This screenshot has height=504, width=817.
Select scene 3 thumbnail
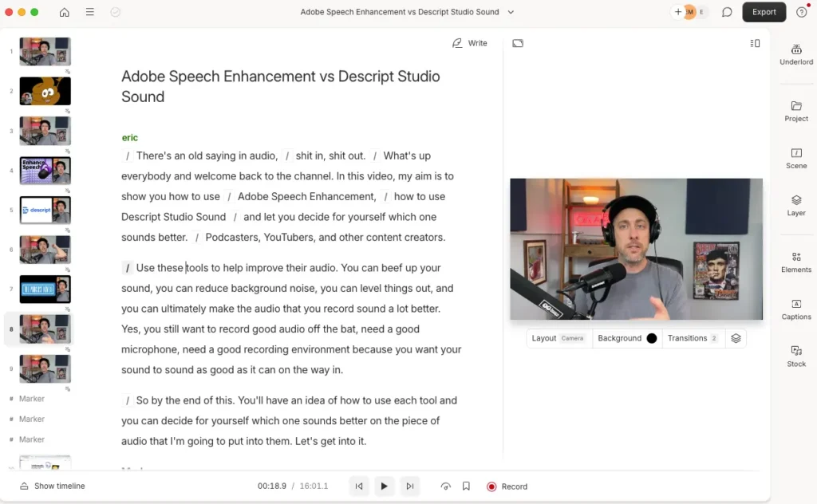click(45, 131)
